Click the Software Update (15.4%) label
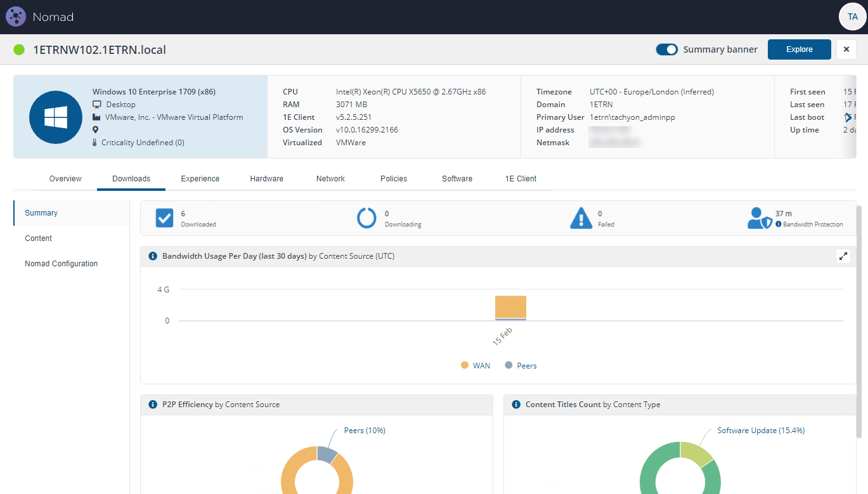 (x=761, y=431)
